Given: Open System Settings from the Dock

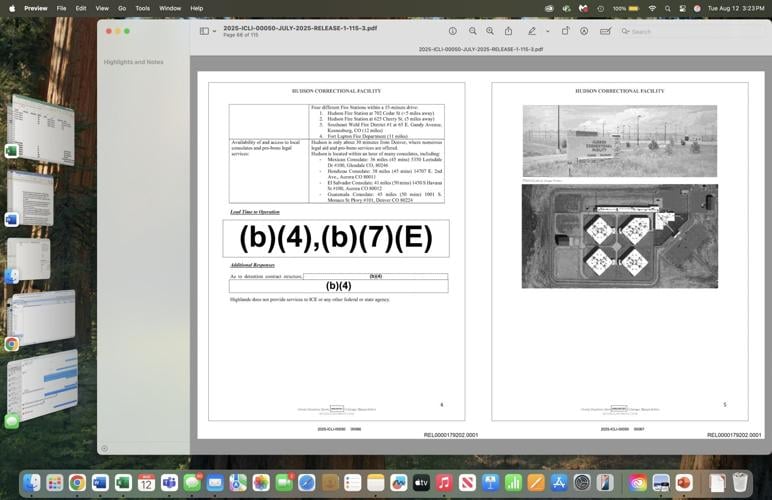Looking at the screenshot, I should (582, 483).
